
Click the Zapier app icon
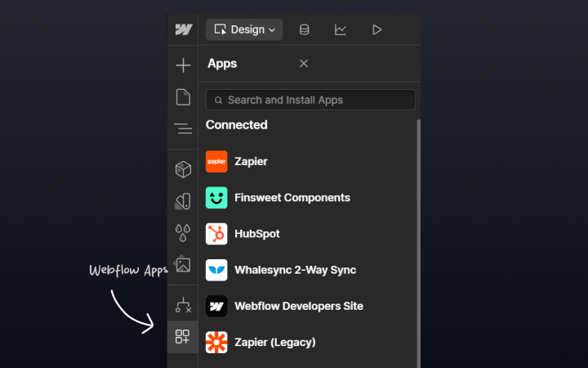coord(216,161)
